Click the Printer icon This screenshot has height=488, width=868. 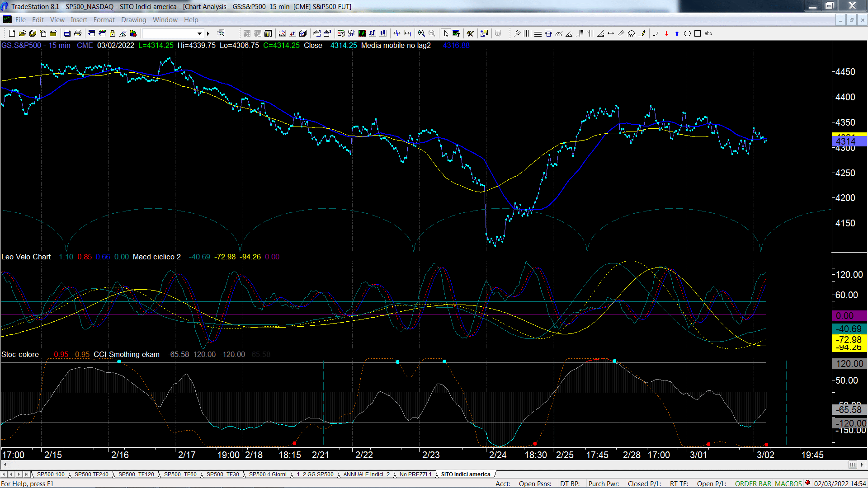point(77,33)
